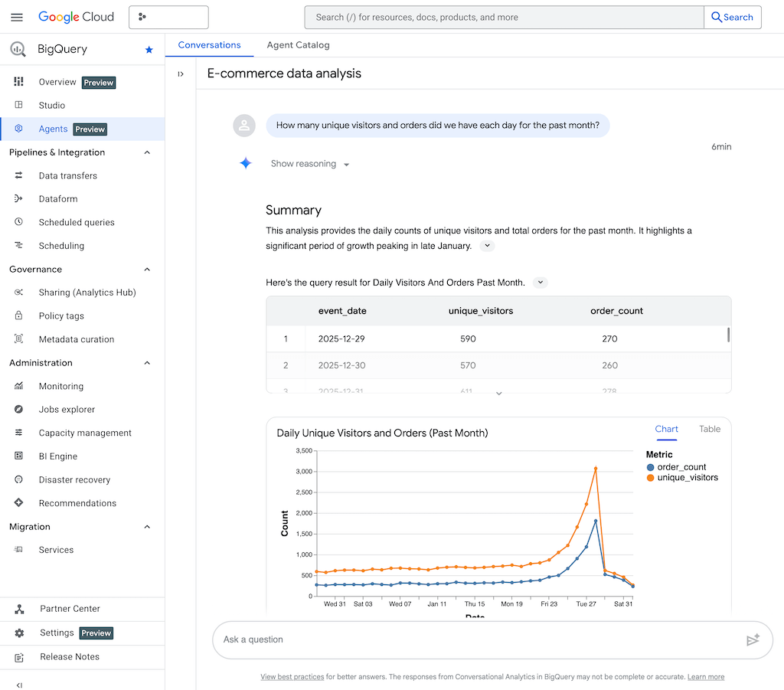Click the send question arrow icon
Screen dimensions: 784x690
753,640
